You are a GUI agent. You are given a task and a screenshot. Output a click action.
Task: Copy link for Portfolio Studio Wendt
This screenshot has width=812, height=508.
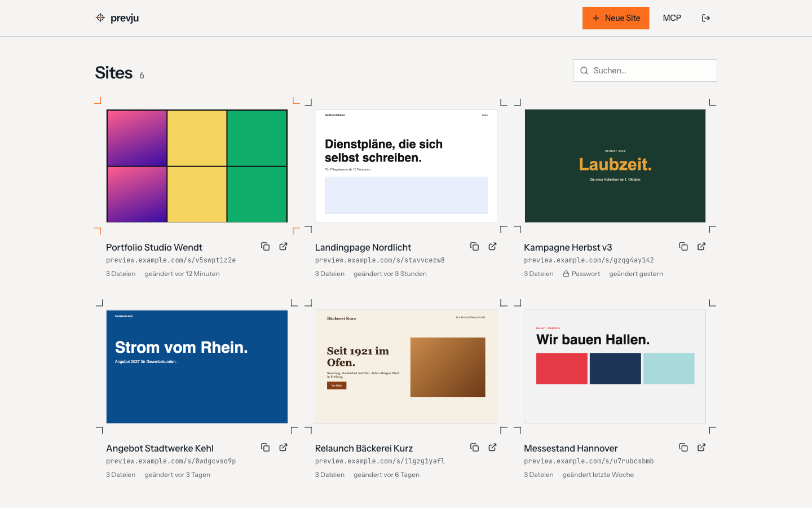(x=266, y=247)
